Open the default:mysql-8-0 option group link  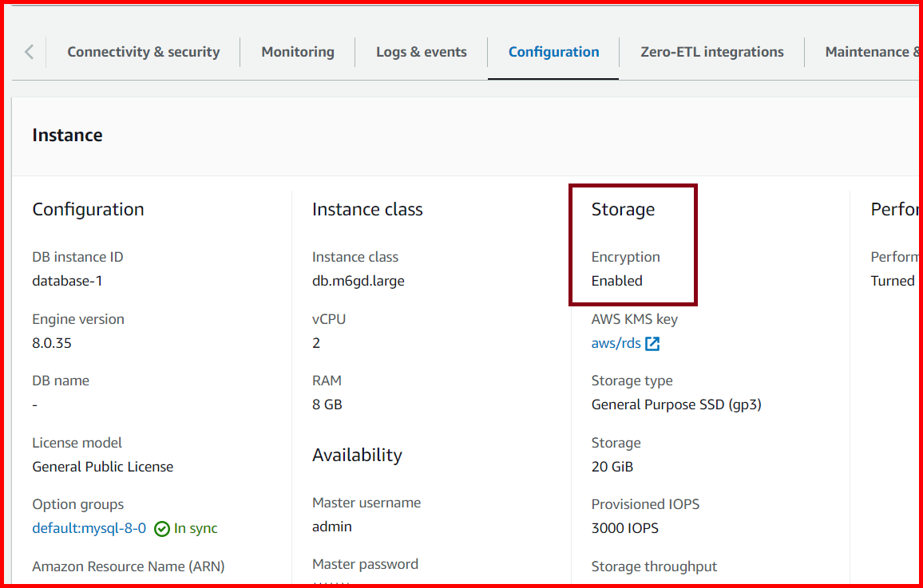point(89,528)
